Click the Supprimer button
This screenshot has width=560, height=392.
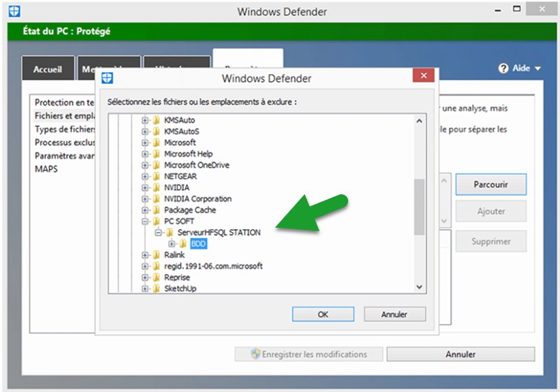click(x=491, y=241)
